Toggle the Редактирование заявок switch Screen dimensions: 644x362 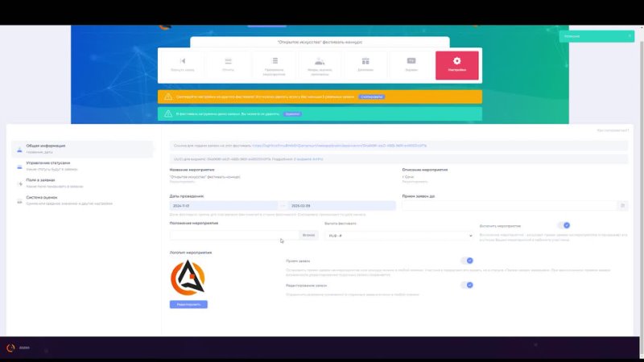click(466, 286)
